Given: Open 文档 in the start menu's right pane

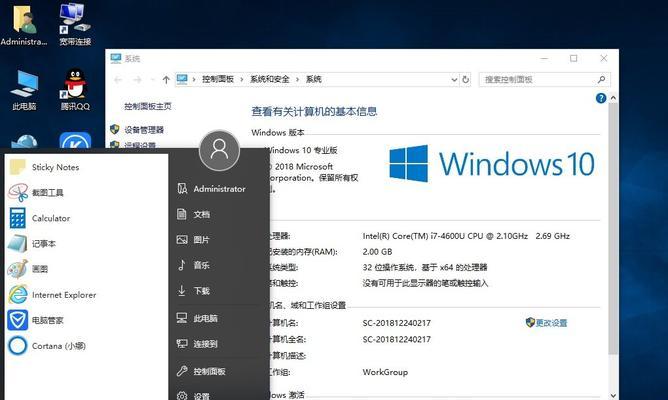Looking at the screenshot, I should click(x=193, y=214).
